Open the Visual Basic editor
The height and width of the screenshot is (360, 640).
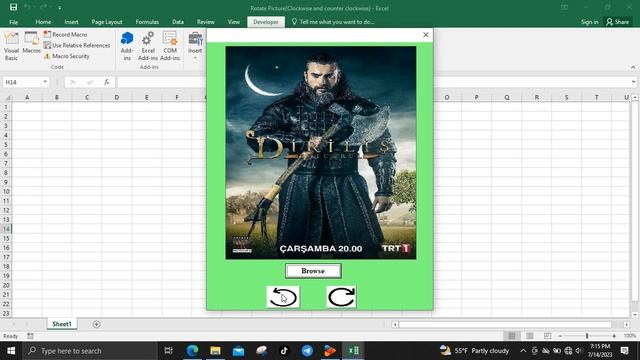click(11, 46)
